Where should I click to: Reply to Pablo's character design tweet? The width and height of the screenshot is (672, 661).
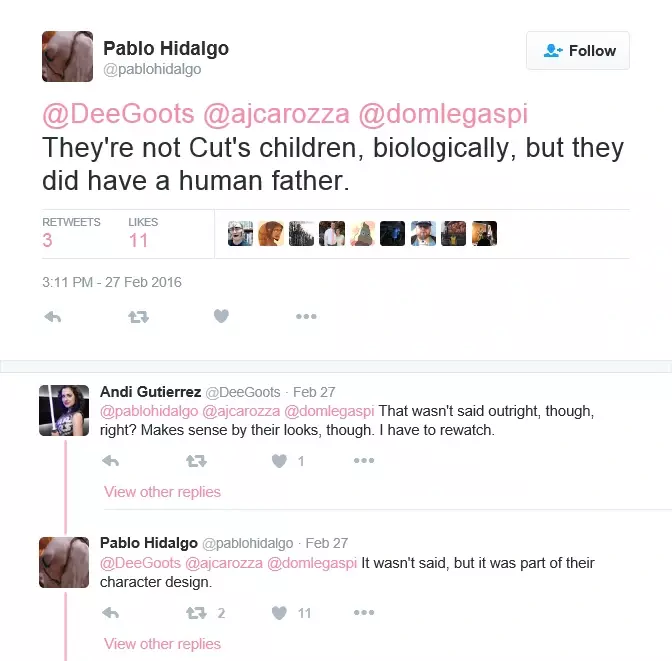(111, 613)
